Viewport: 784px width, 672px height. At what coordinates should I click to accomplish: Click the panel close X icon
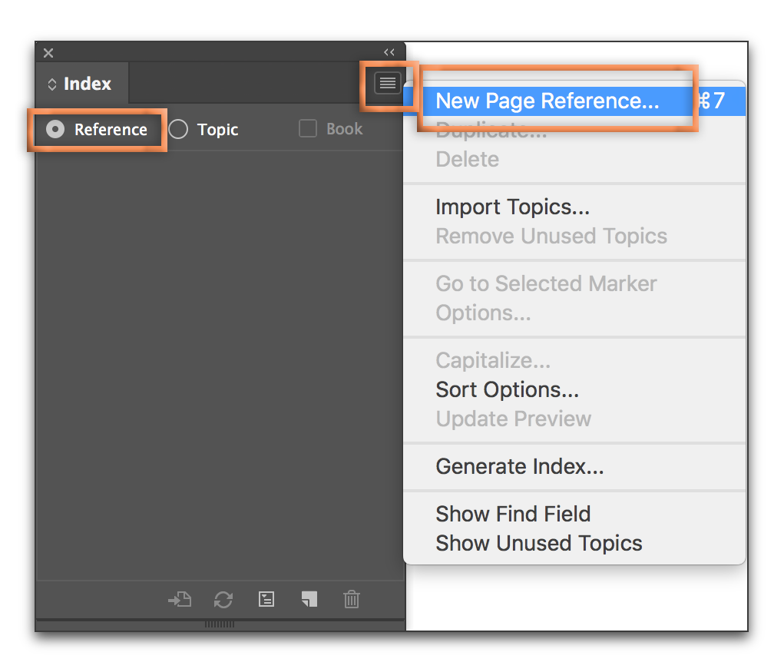(x=48, y=52)
